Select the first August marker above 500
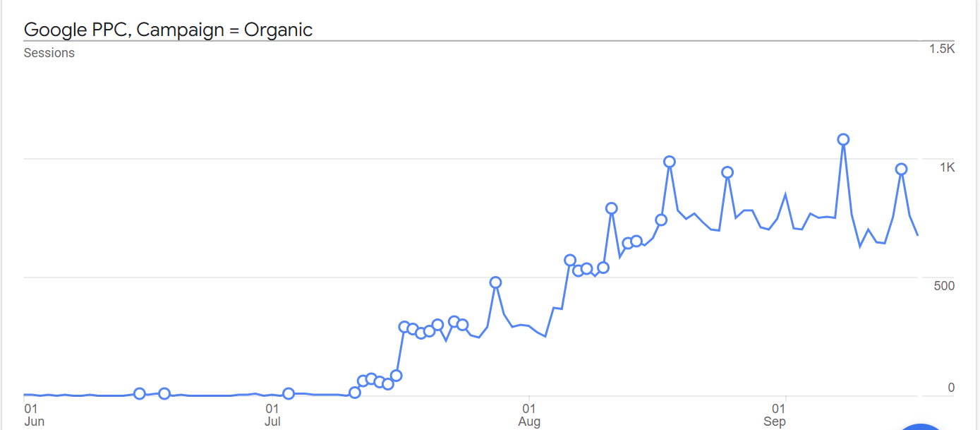 570,260
